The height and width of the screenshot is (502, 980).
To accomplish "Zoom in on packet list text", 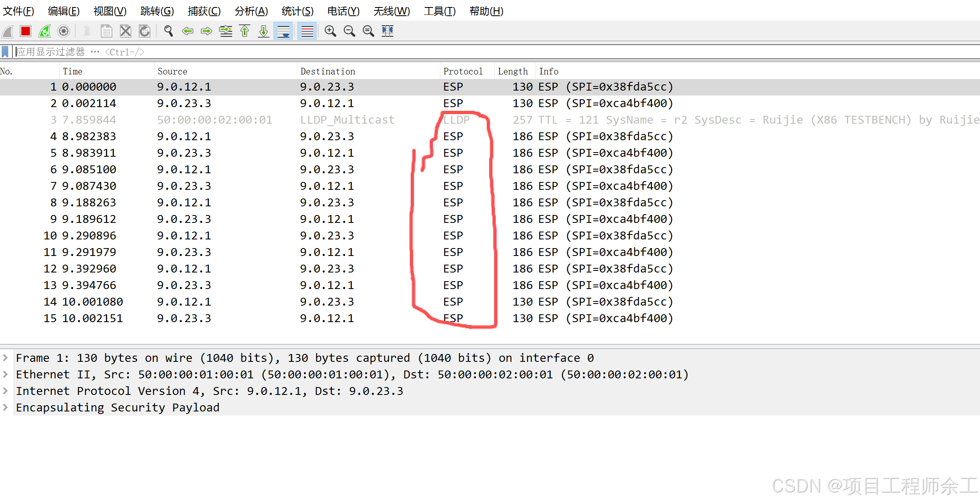I will pos(330,31).
